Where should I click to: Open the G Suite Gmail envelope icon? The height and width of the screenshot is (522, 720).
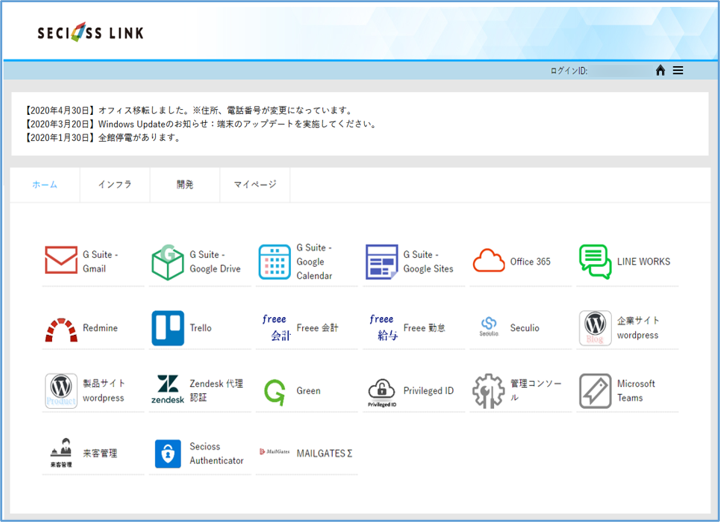point(61,260)
